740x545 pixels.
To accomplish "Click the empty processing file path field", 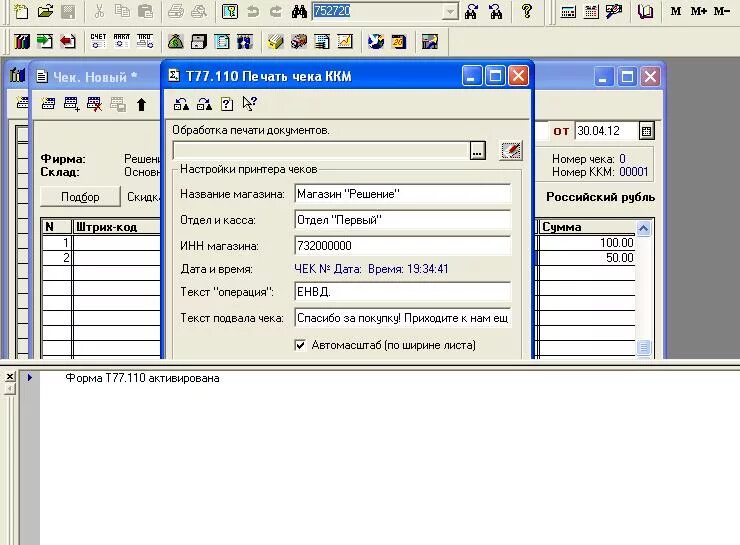I will pyautogui.click(x=321, y=151).
